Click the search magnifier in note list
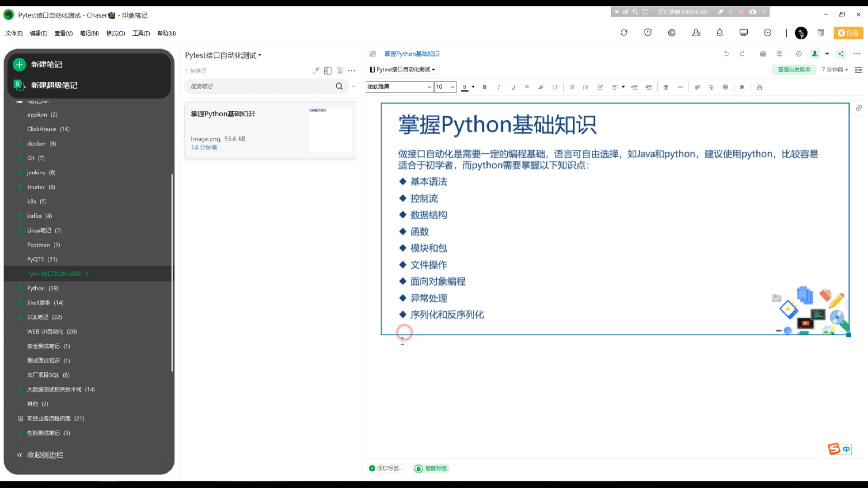Image resolution: width=868 pixels, height=488 pixels. (339, 86)
